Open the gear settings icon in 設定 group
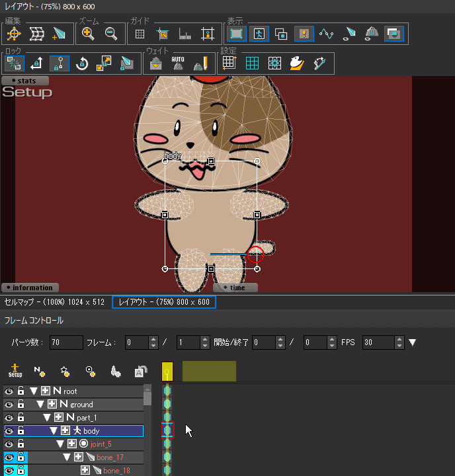Screen dimensions: 455x476 274,63
